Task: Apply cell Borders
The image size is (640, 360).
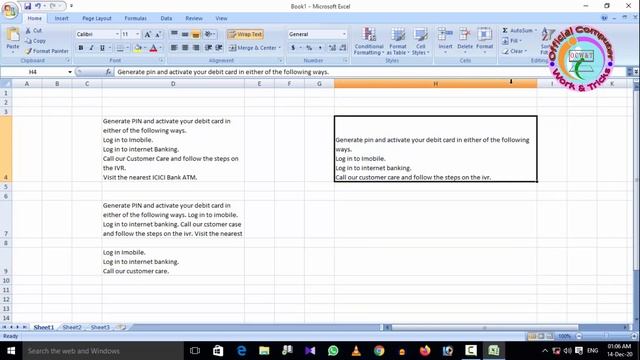Action: (120, 48)
